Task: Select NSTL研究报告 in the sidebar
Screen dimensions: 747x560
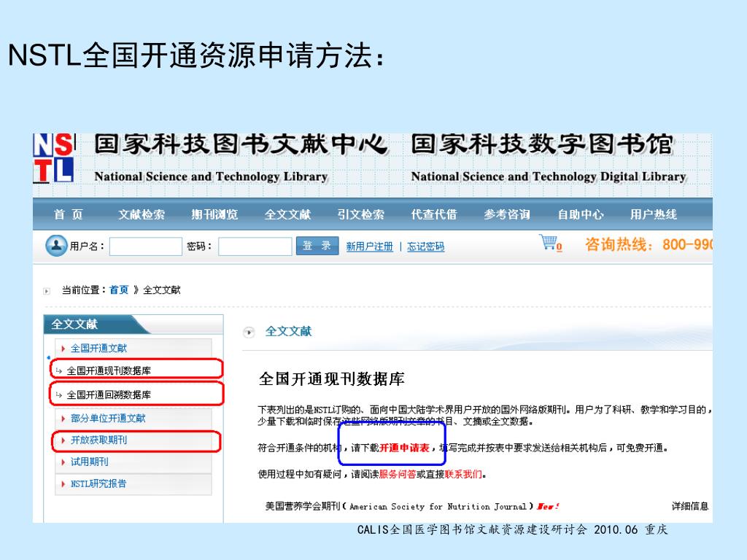Action: point(98,484)
